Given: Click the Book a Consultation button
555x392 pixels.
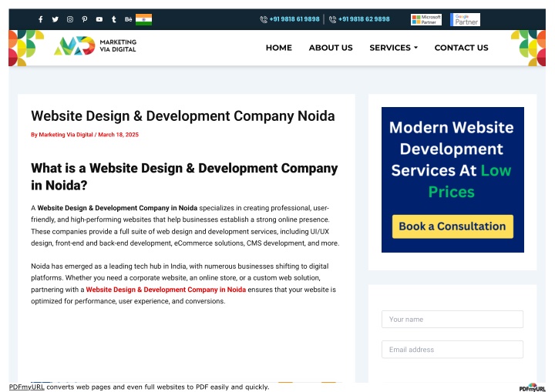Looking at the screenshot, I should [452, 226].
